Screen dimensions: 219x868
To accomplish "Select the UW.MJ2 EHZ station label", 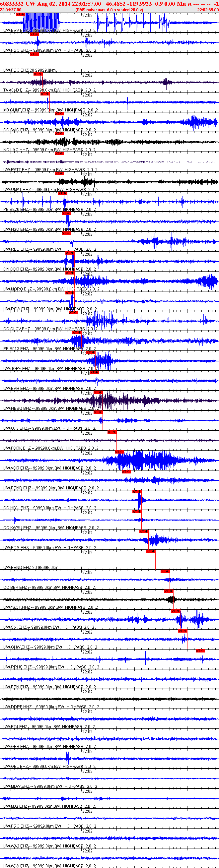I will (x=49, y=806).
